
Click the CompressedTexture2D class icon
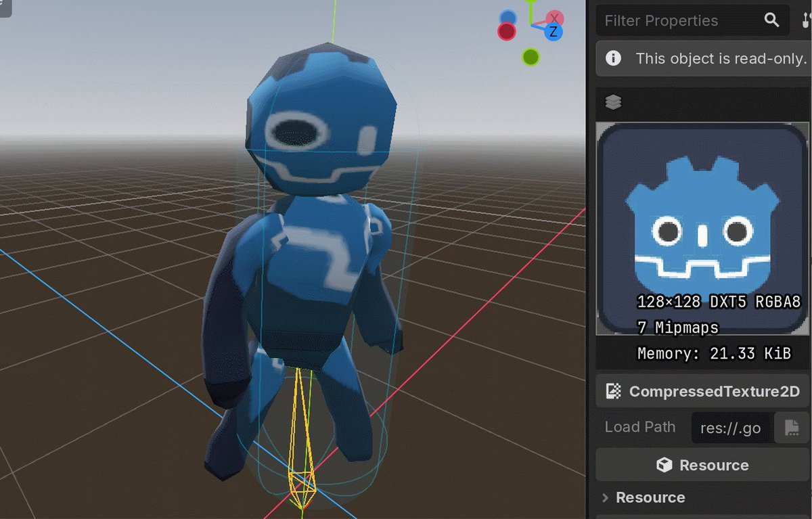click(x=614, y=391)
